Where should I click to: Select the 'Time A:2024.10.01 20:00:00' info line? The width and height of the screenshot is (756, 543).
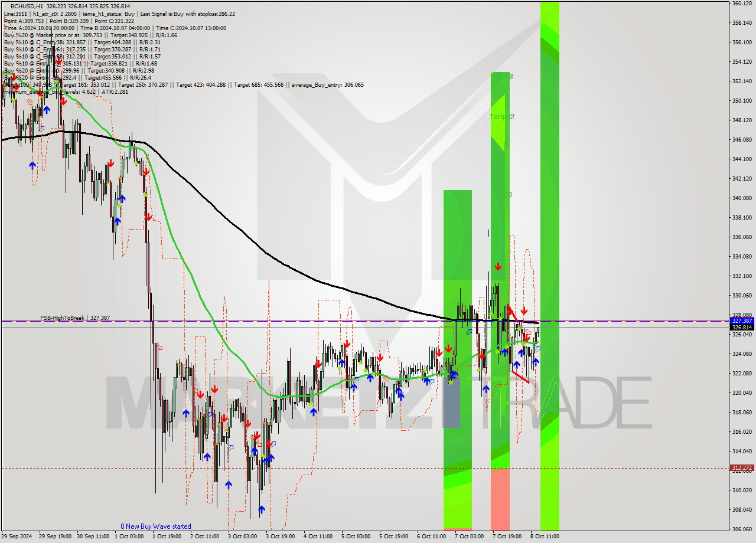[39, 28]
